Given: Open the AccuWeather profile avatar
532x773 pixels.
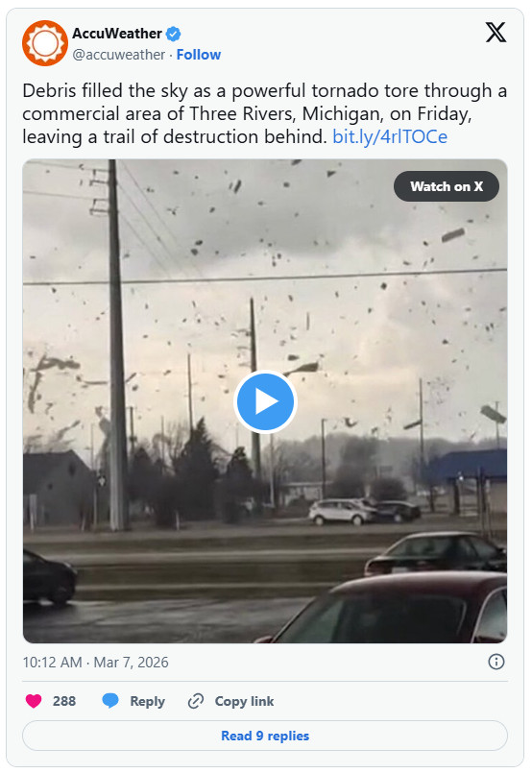Looking at the screenshot, I should pyautogui.click(x=45, y=43).
